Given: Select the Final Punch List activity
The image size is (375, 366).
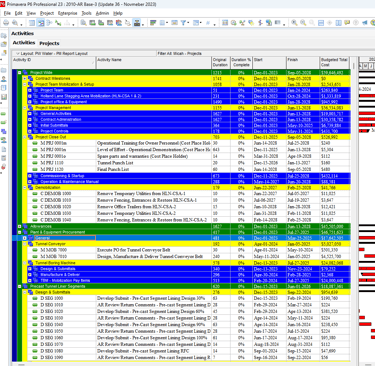Looking at the screenshot, I should point(188,169).
